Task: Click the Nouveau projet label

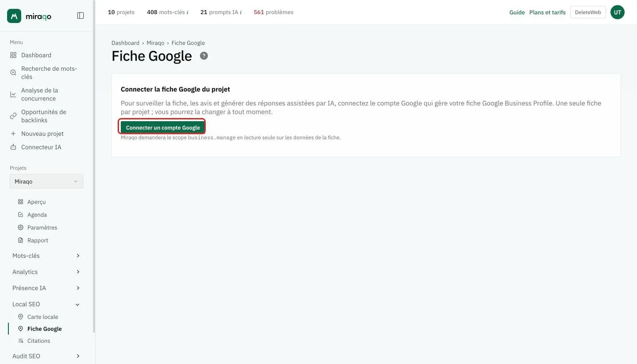Action: pos(42,134)
